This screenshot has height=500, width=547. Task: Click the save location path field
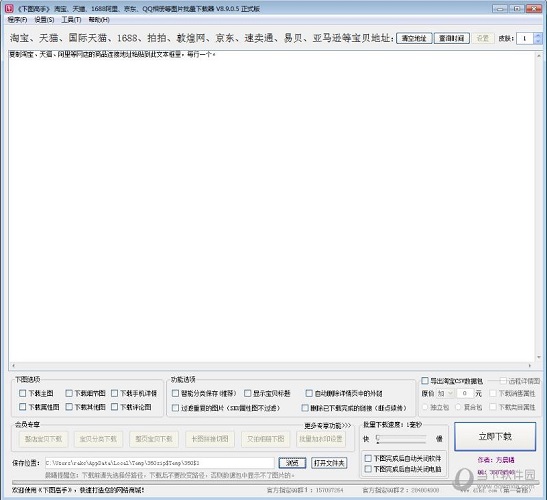click(x=160, y=463)
